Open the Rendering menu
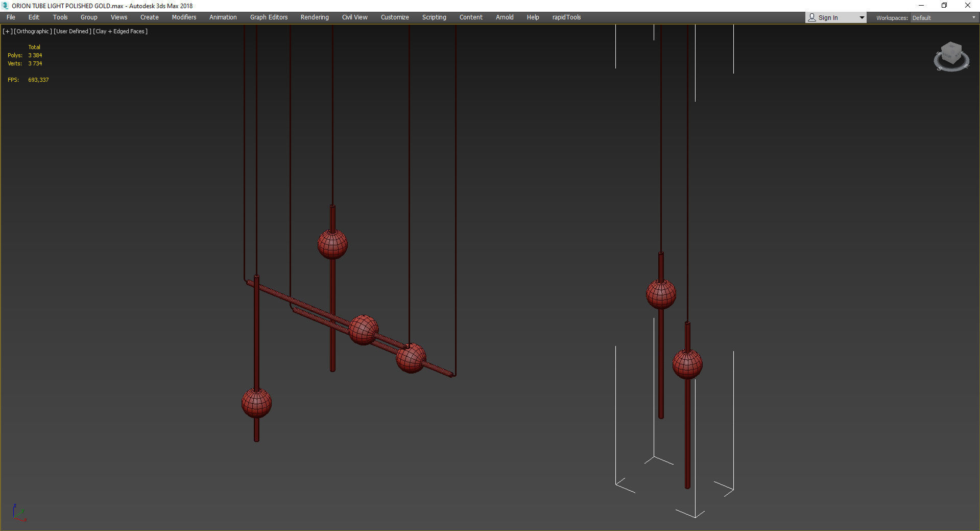The height and width of the screenshot is (531, 980). 315,17
